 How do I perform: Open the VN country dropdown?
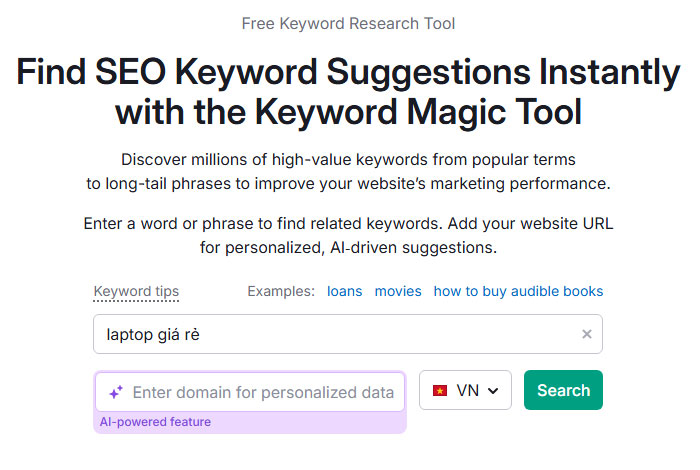465,390
